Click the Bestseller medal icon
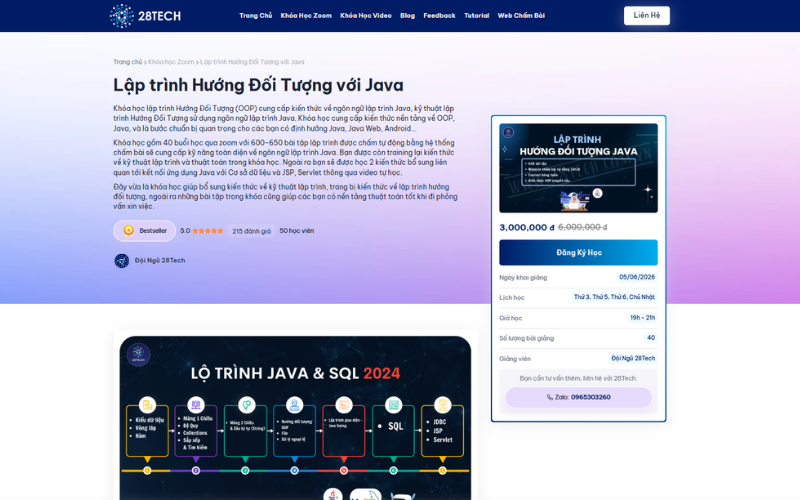Screen dimensions: 800x500 coord(129,231)
